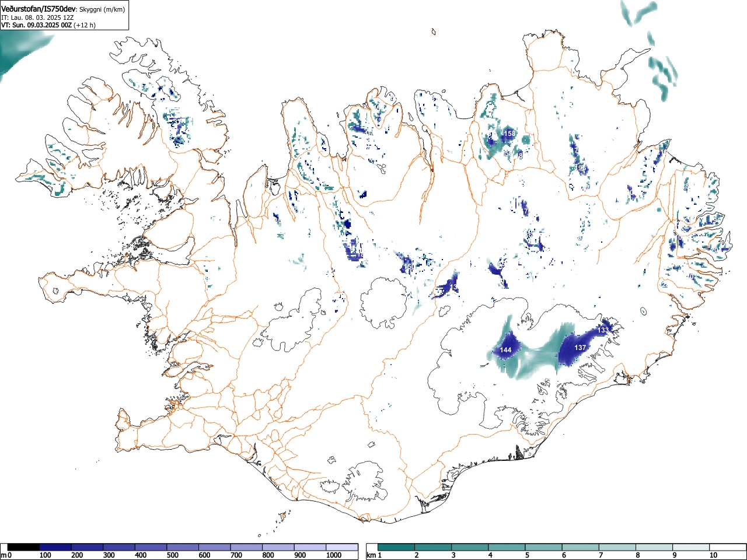This screenshot has height=560, width=747.
Task: Click the 'IT: Lau. 08. 03. 2025 12Z' line
Action: click(x=37, y=17)
